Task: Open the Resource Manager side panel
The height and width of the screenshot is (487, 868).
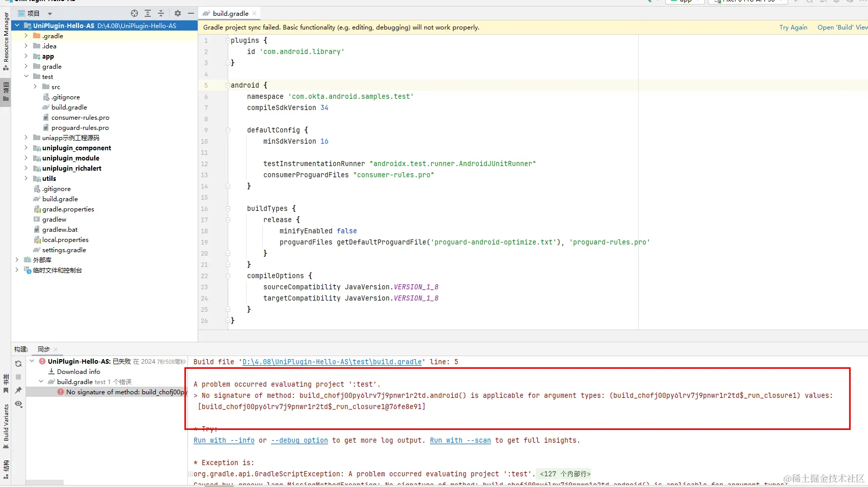Action: click(x=6, y=41)
